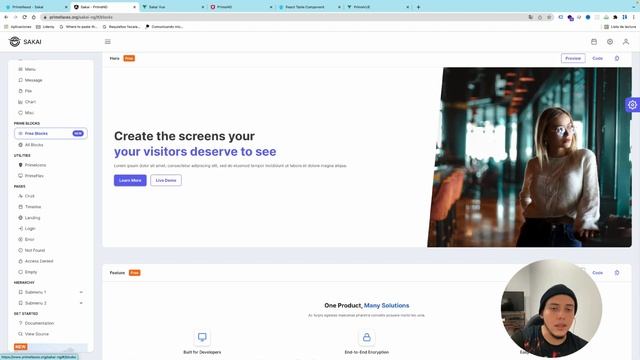
Task: Switch to the first PrimeReact Sakai browser tab
Action: click(x=37, y=7)
